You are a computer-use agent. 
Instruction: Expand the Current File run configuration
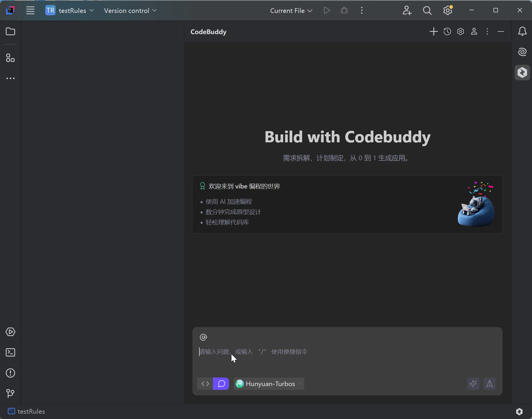[x=291, y=11]
